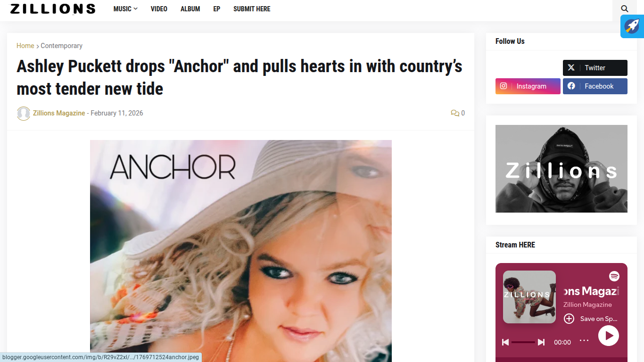Click the comments bubble icon
The height and width of the screenshot is (362, 644).
pyautogui.click(x=455, y=113)
